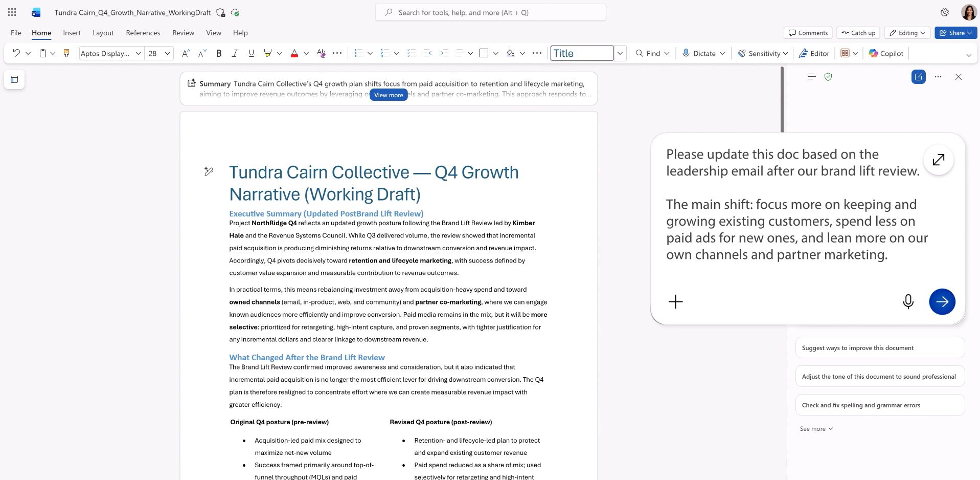Click View more in summary
Screen dimensions: 980x480
pyautogui.click(x=389, y=95)
